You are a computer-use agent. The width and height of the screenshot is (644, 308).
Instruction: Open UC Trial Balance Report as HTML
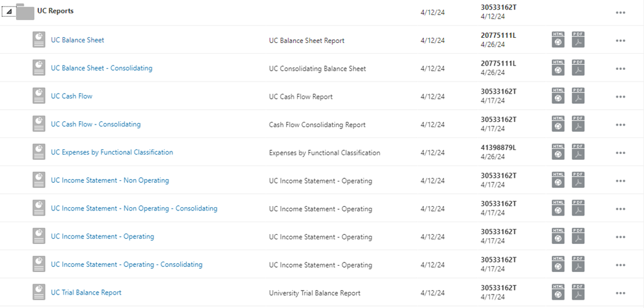pyautogui.click(x=558, y=293)
